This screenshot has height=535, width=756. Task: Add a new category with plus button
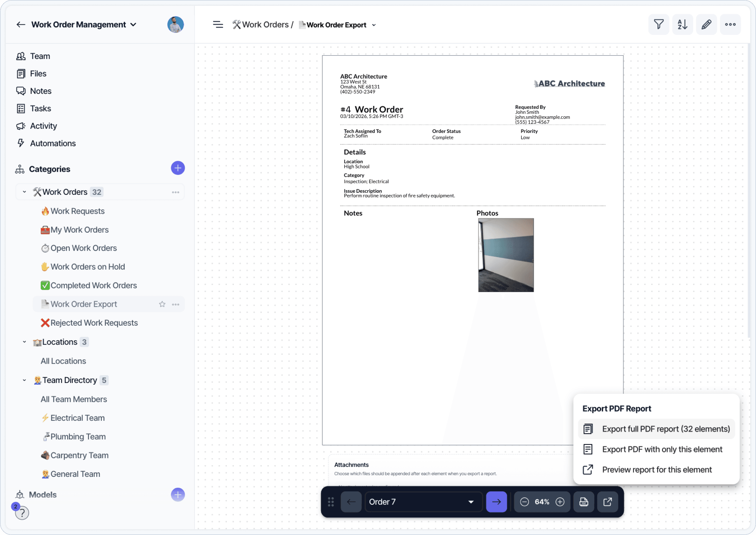click(178, 168)
